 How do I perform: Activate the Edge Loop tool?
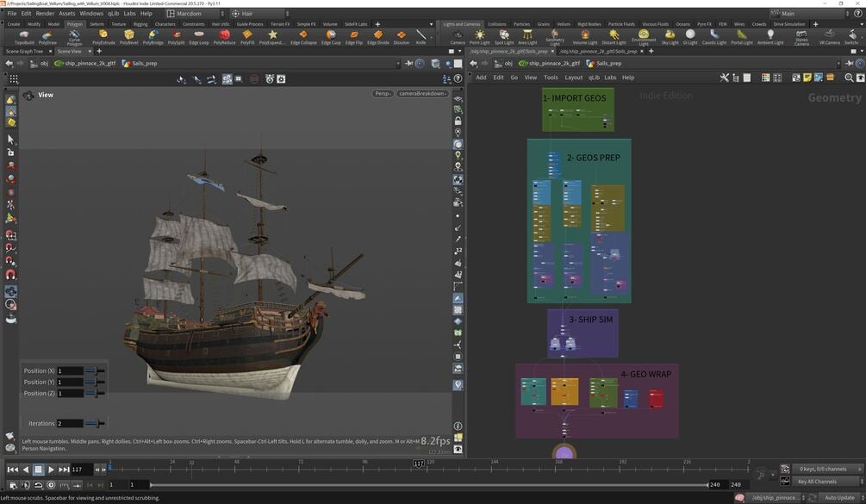point(199,37)
